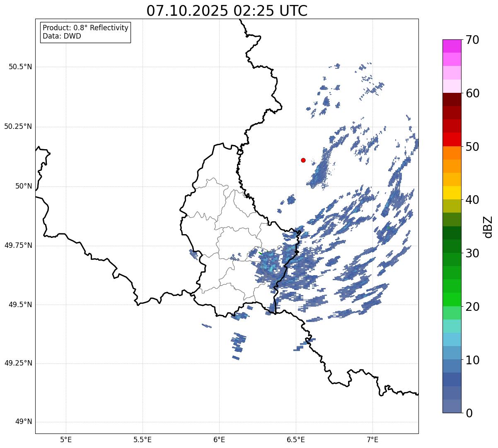Click the bright red colorbar segment above 50

point(452,139)
